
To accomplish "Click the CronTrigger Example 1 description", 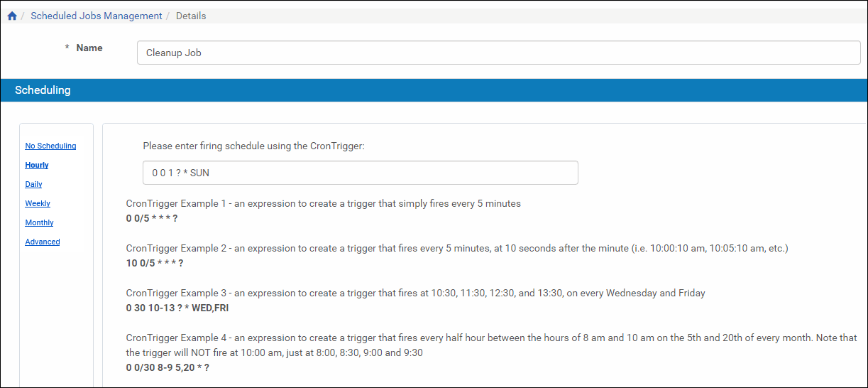I will tap(323, 203).
